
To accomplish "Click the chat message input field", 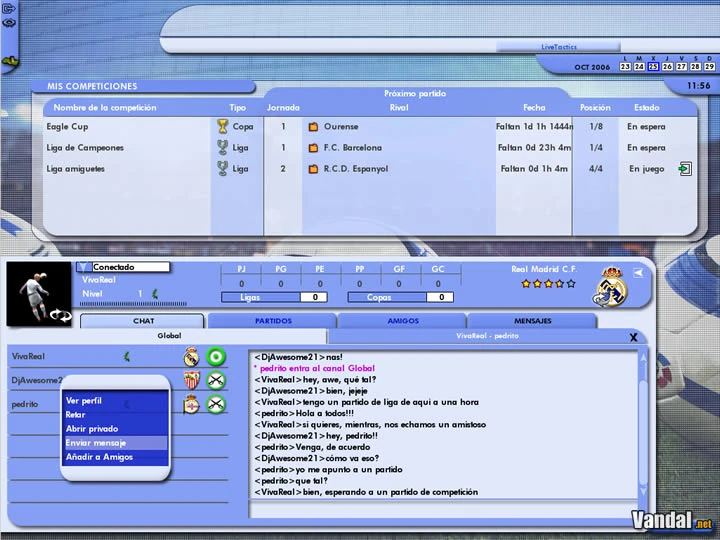I will click(442, 510).
